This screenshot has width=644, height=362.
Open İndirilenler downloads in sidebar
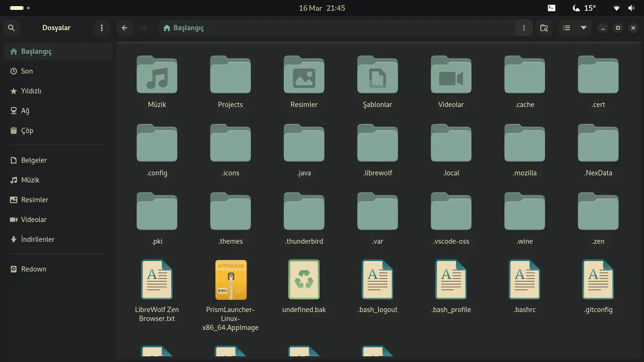(x=58, y=239)
